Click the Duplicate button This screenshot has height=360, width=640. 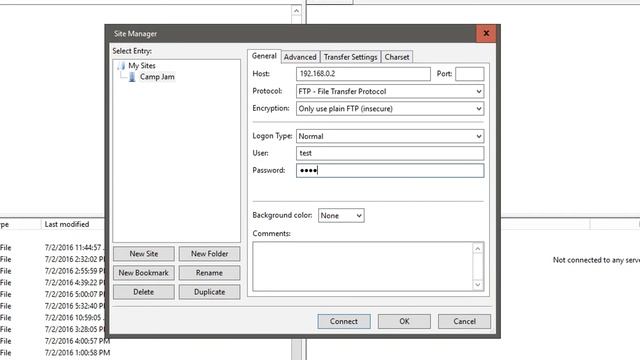click(x=209, y=292)
